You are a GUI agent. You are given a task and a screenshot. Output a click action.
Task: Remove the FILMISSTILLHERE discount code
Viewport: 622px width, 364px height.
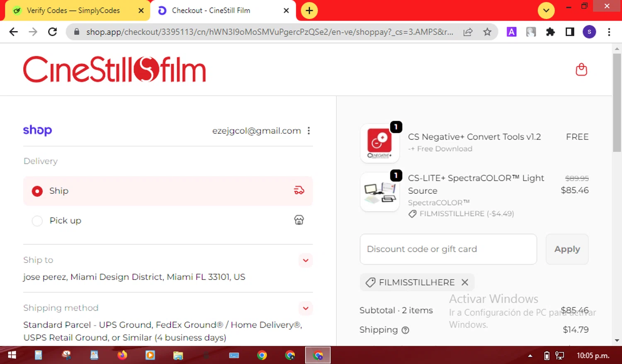tap(465, 282)
